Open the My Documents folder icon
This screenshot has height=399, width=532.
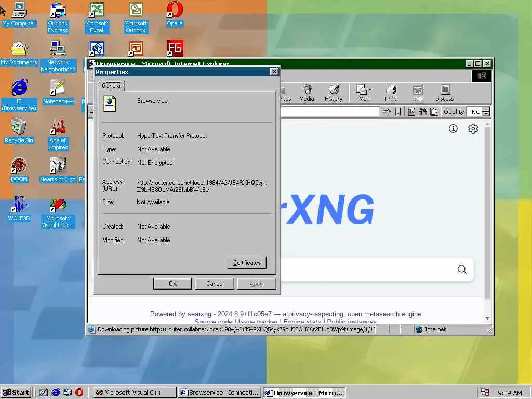[x=19, y=54]
